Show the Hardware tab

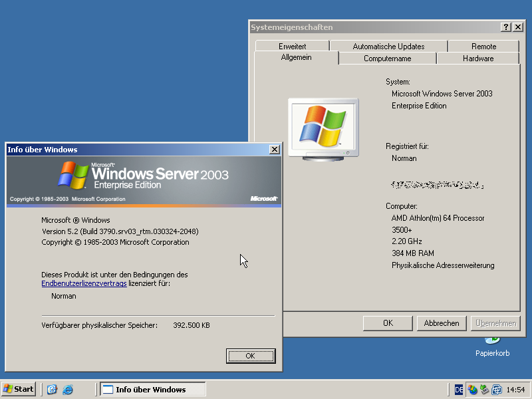click(478, 59)
